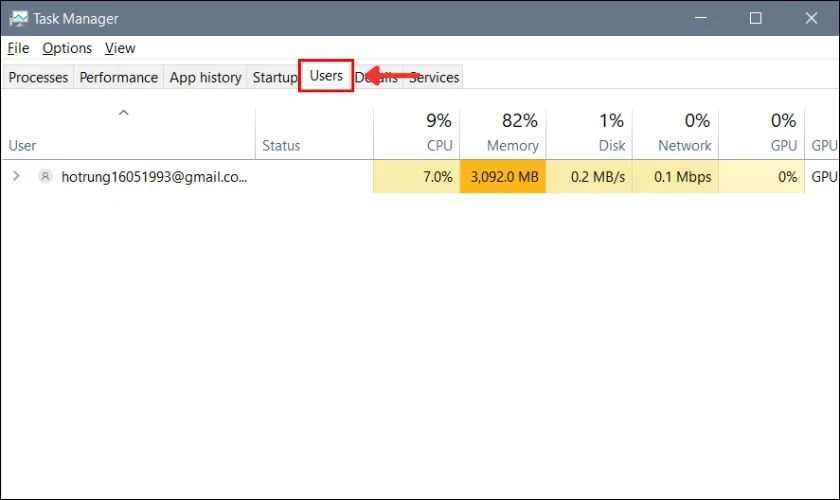The height and width of the screenshot is (500, 840).
Task: Expand the hotrung16051993 user row chevron
Action: 16,176
